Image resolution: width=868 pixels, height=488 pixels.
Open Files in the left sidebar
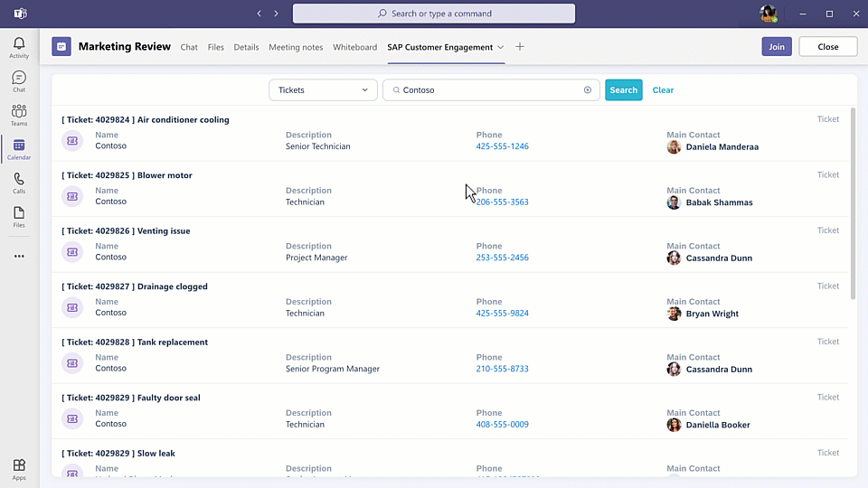point(19,216)
